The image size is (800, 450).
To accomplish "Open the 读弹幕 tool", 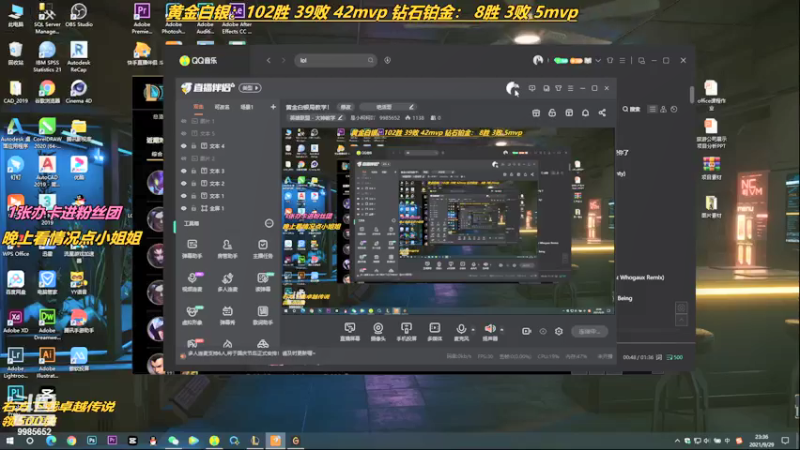I will point(263,282).
